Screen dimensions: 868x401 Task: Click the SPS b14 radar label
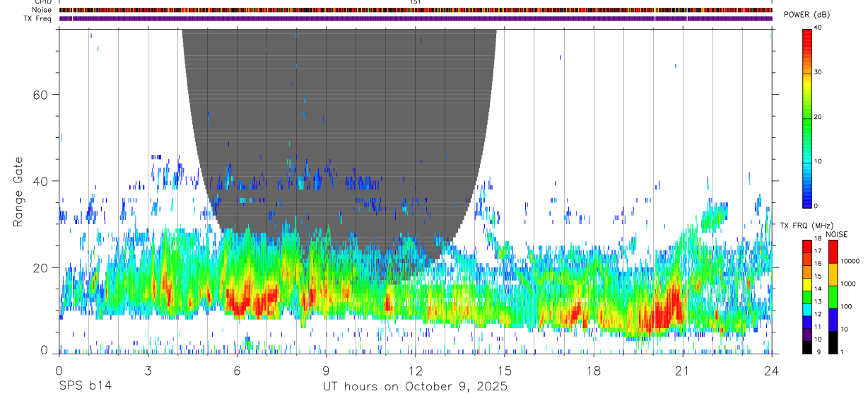click(85, 386)
